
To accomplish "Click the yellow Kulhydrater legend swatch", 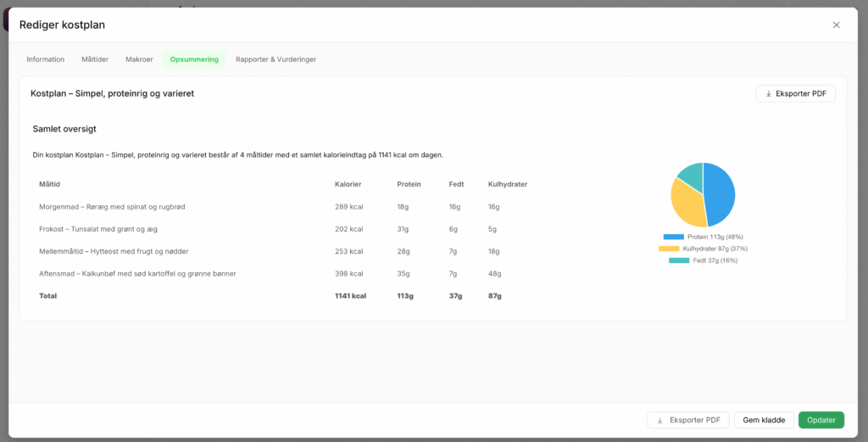I will [x=669, y=249].
